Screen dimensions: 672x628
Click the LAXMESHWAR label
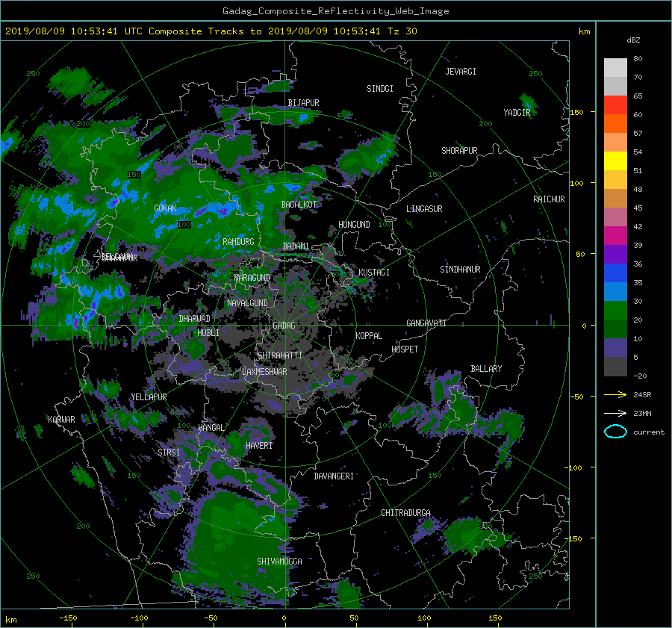point(264,372)
